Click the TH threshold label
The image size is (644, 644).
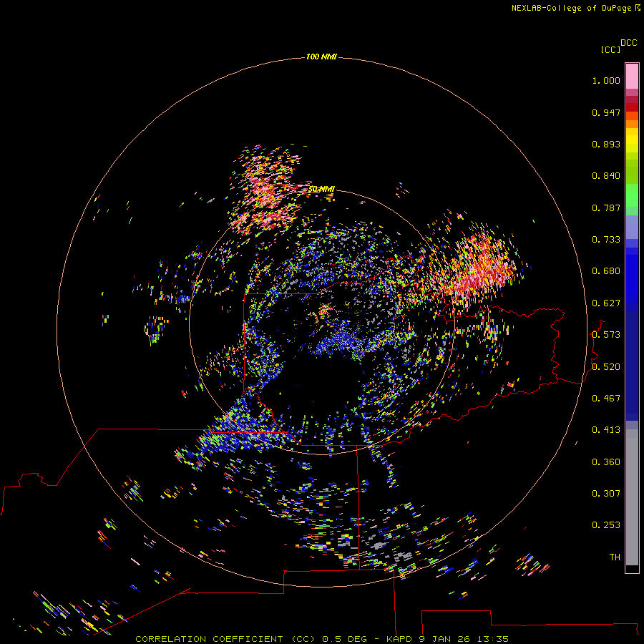coord(615,557)
